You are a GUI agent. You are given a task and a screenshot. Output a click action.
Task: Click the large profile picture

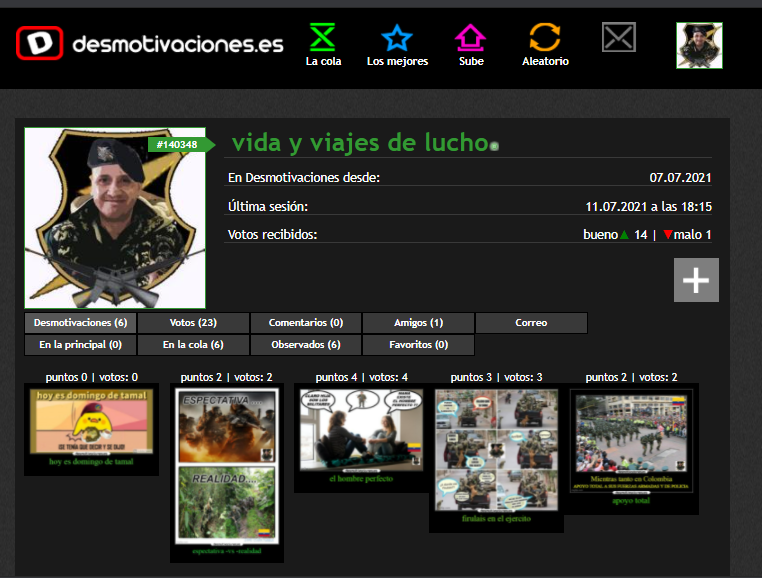[115, 218]
